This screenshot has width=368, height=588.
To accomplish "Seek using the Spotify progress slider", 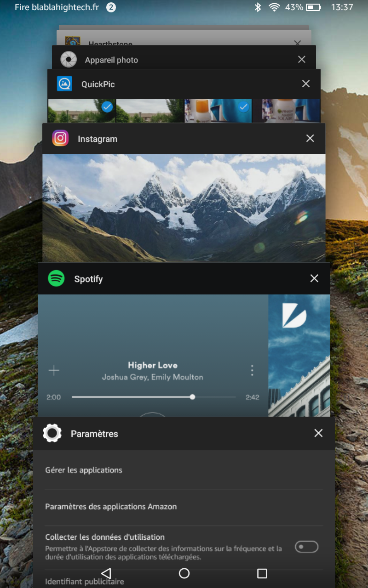I will (x=192, y=397).
